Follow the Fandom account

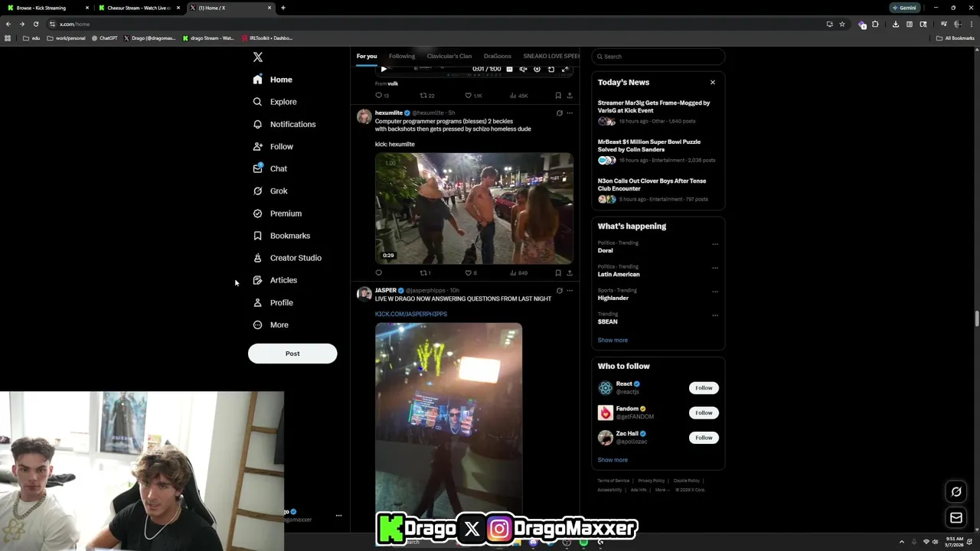coord(704,412)
